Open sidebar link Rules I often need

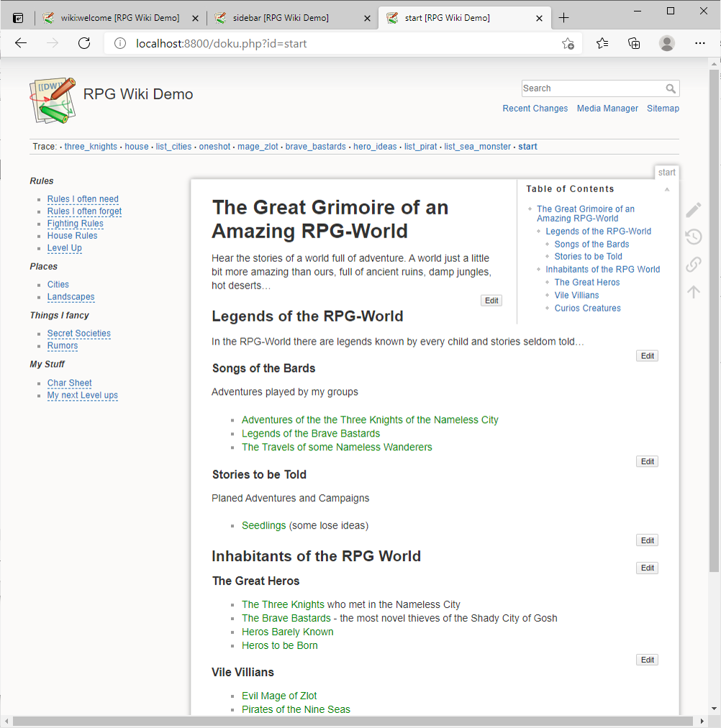[x=83, y=199]
